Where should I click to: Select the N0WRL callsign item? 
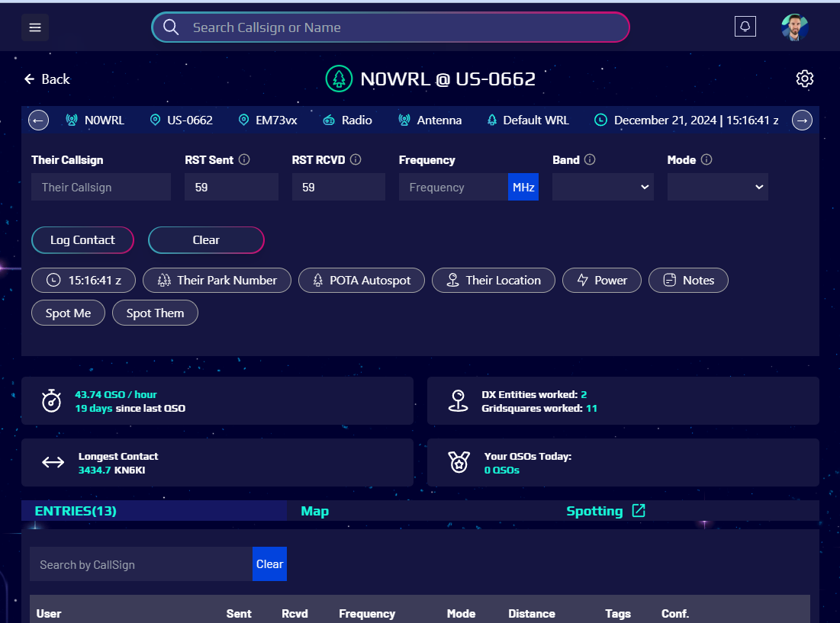click(95, 120)
